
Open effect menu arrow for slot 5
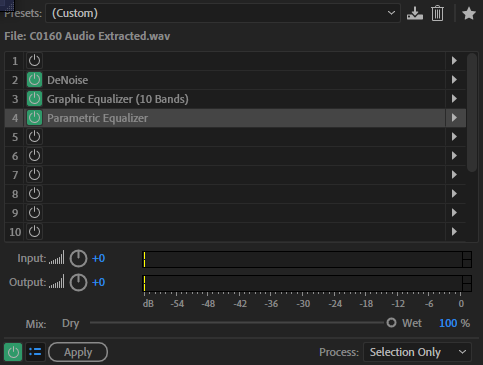(x=454, y=137)
